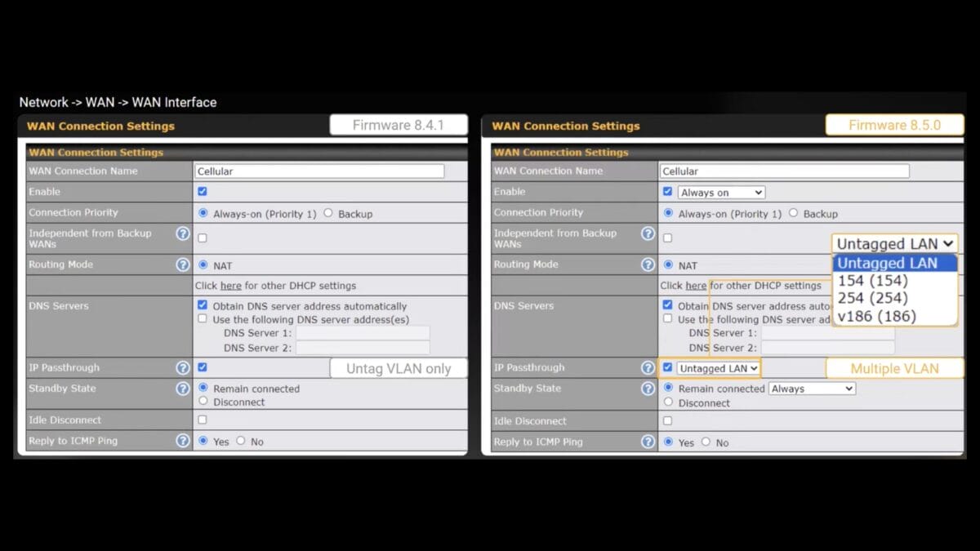
Task: Choose '154 (154)' from the VLAN list
Action: click(x=872, y=281)
